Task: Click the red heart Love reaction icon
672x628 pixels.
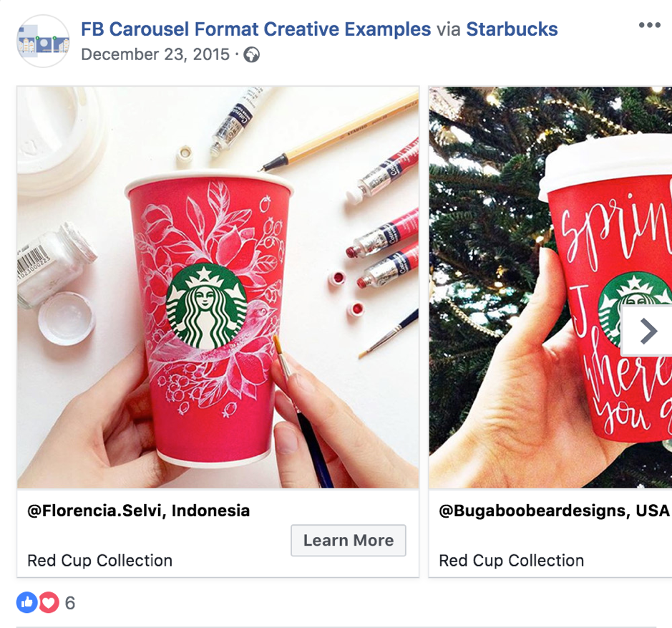Action: [48, 603]
